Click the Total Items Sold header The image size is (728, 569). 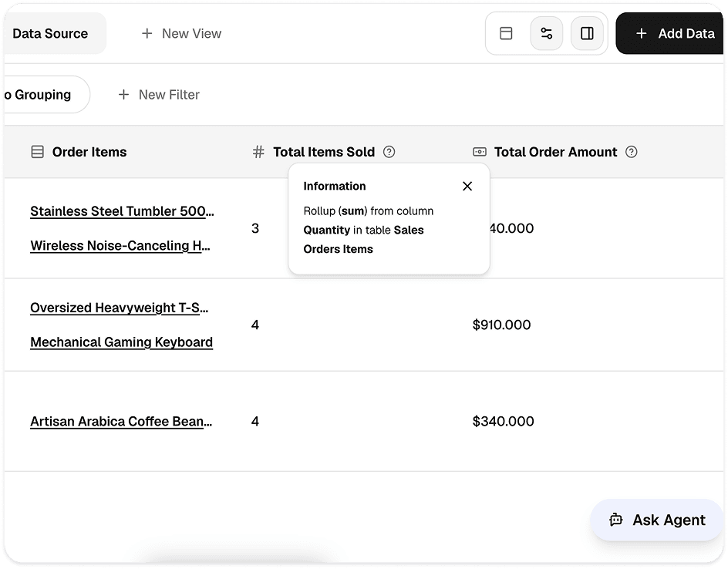click(324, 152)
